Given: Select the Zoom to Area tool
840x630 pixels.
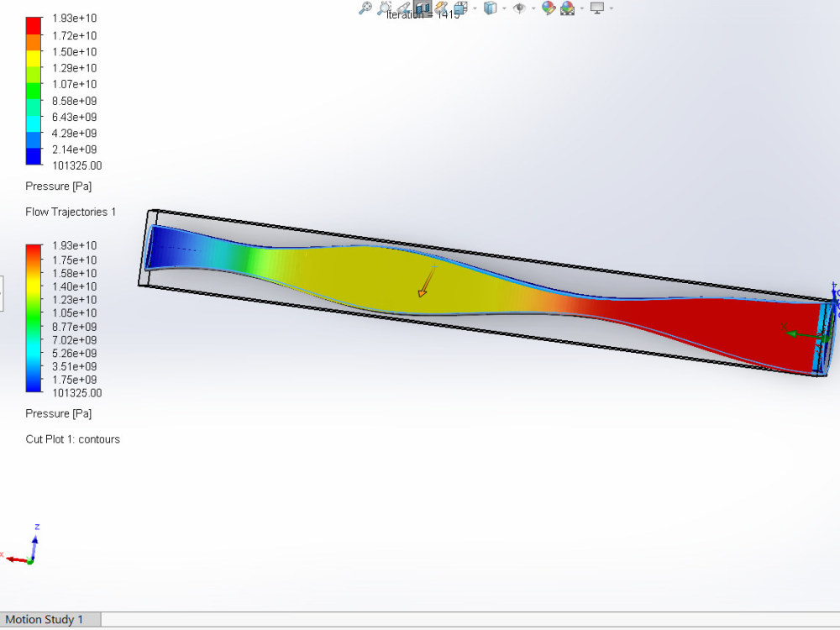Looking at the screenshot, I should pyautogui.click(x=386, y=8).
